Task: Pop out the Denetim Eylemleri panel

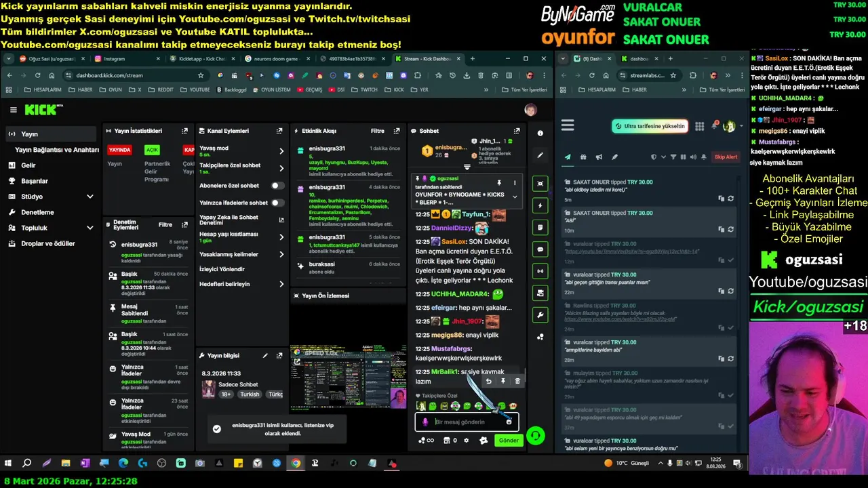Action: point(184,224)
